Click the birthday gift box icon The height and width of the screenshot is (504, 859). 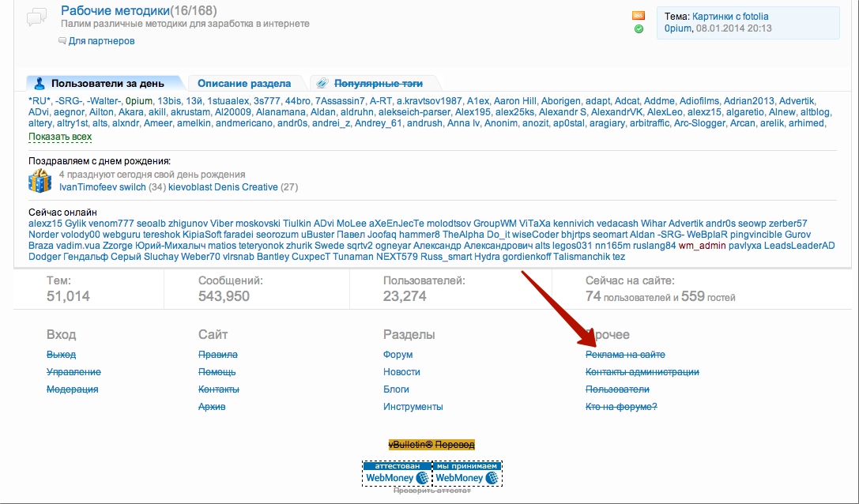pyautogui.click(x=40, y=181)
